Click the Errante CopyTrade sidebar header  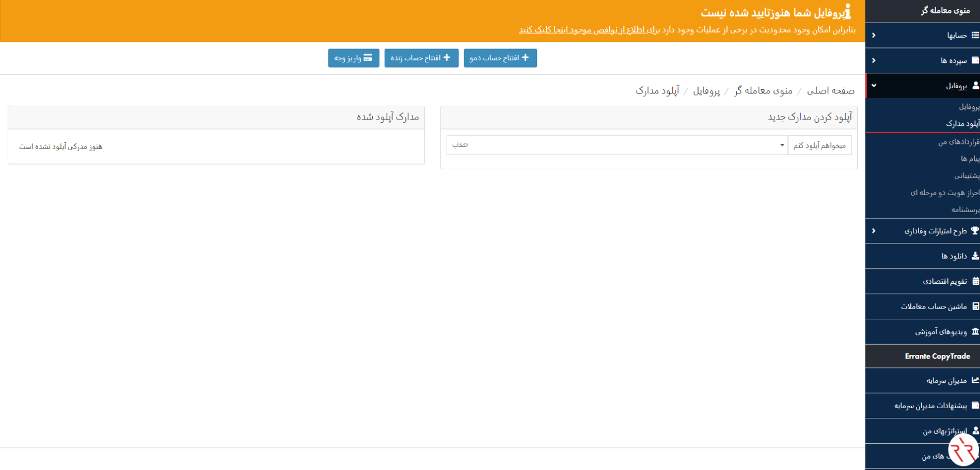click(x=937, y=356)
